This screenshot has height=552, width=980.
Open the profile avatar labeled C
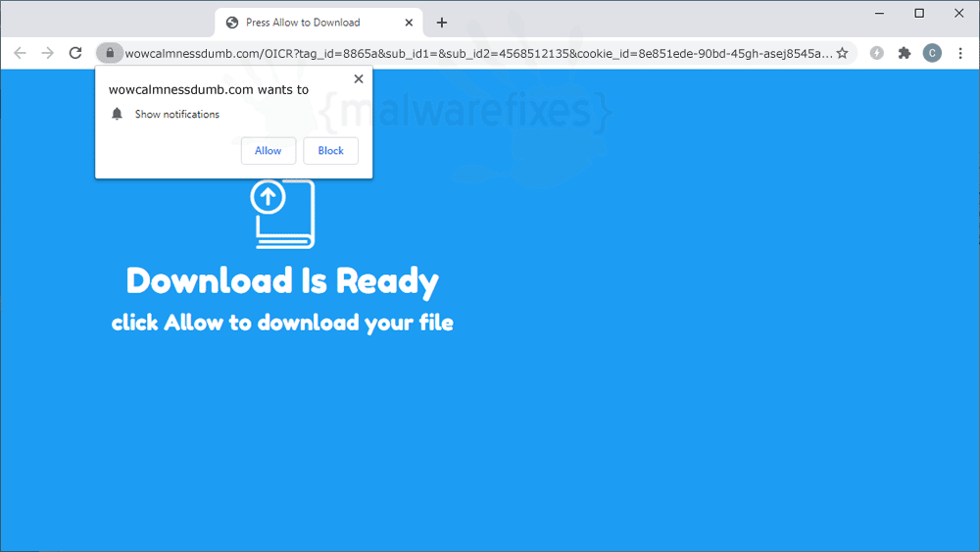(x=932, y=53)
